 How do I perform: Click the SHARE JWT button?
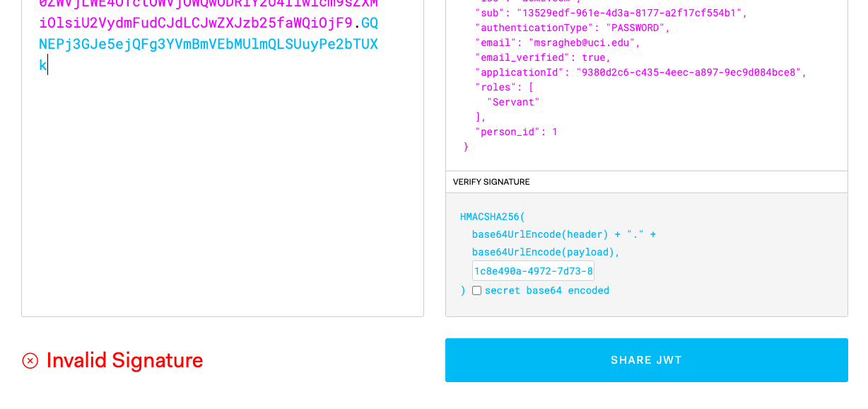[646, 360]
